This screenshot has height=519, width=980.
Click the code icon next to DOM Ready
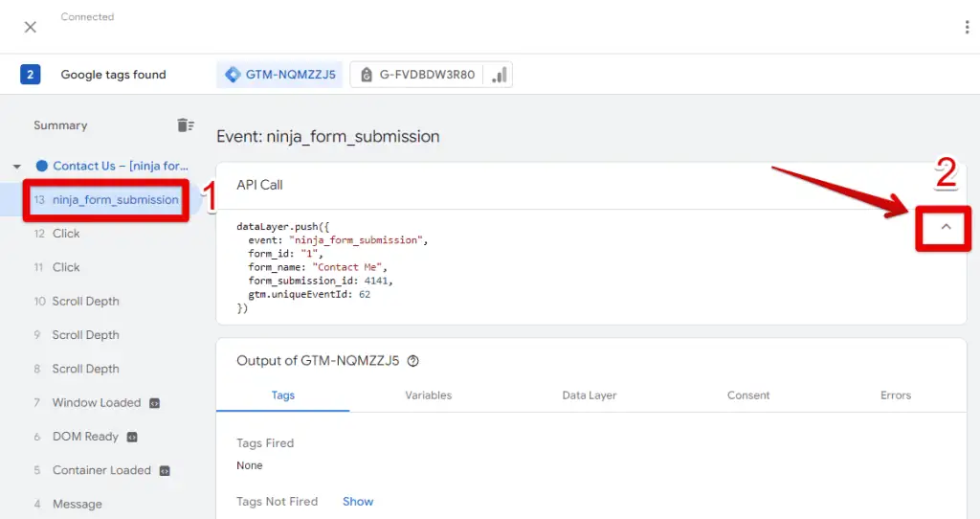[x=132, y=437]
